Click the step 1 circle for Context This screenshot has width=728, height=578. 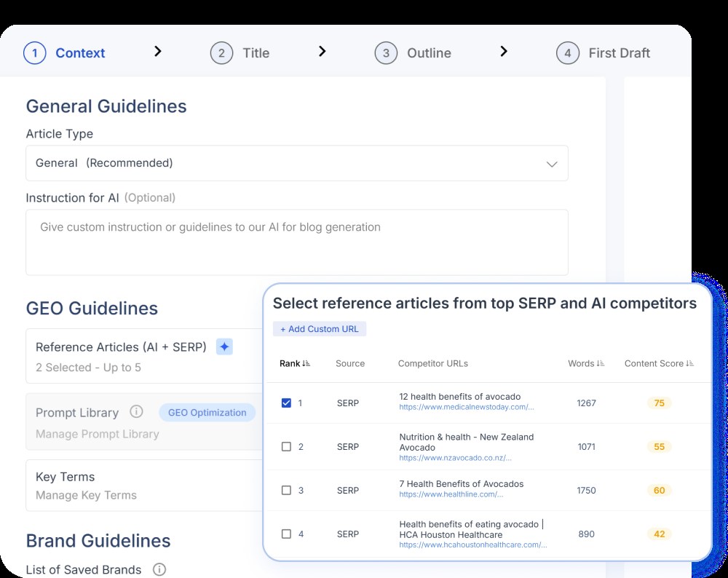click(x=34, y=53)
